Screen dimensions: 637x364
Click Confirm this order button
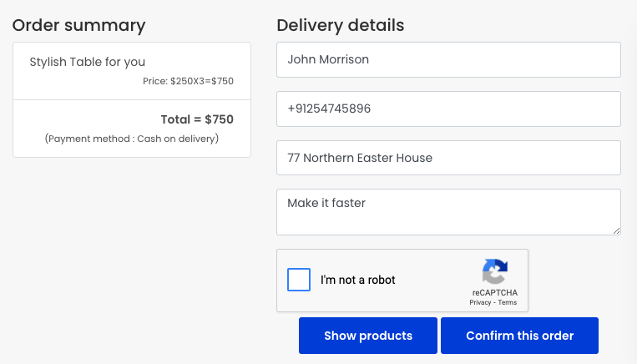click(519, 336)
